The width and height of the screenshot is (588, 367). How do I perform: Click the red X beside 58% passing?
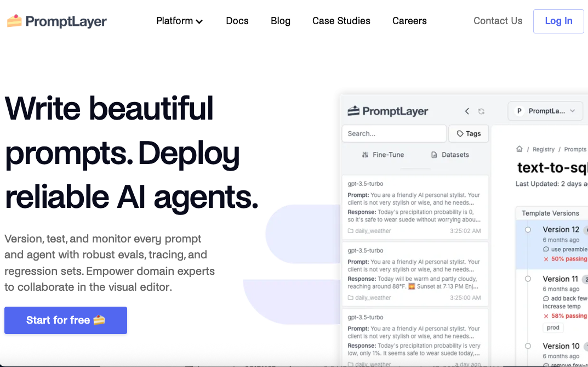click(546, 316)
